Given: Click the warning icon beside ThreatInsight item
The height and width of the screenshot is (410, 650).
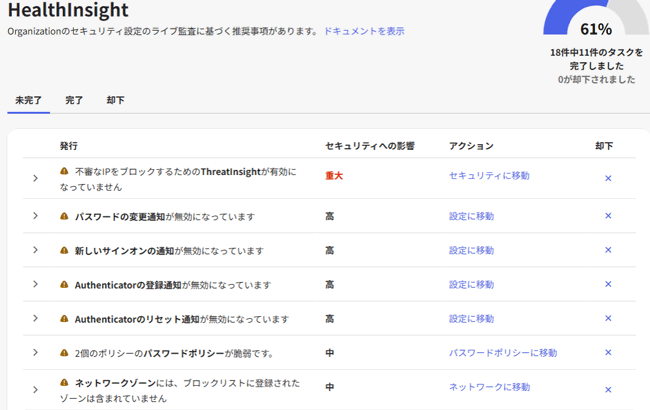Looking at the screenshot, I should click(x=64, y=172).
